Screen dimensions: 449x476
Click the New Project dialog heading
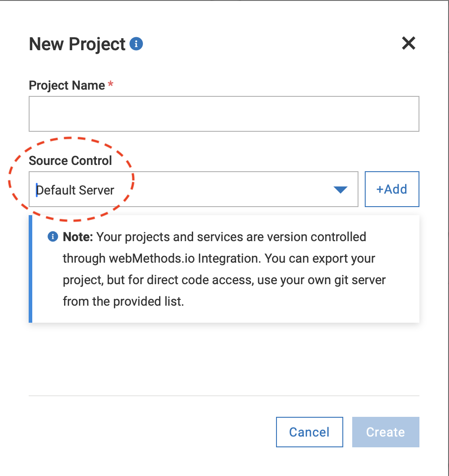coord(77,43)
